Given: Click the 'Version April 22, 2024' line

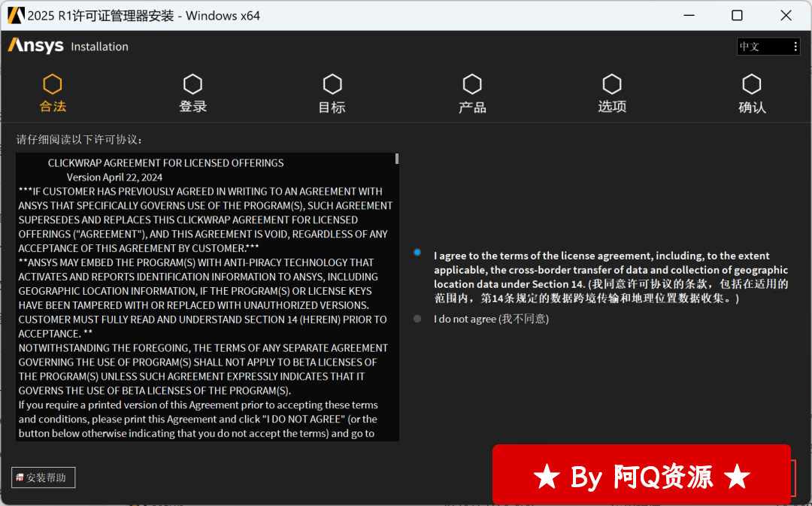Looking at the screenshot, I should [x=114, y=177].
